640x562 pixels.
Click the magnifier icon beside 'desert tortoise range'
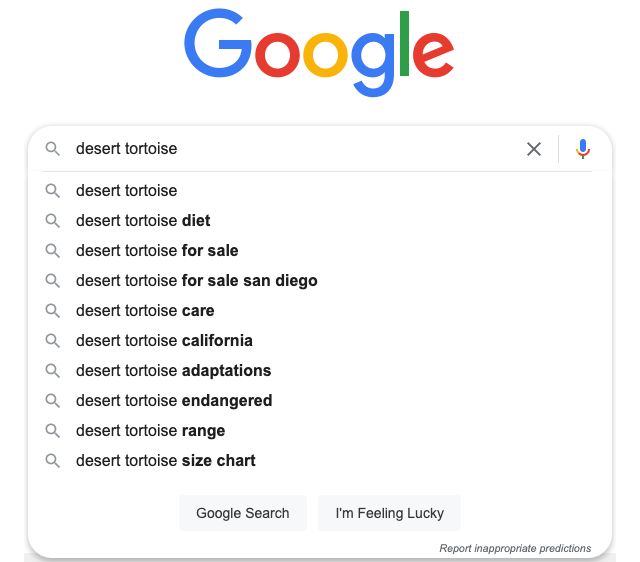53,431
